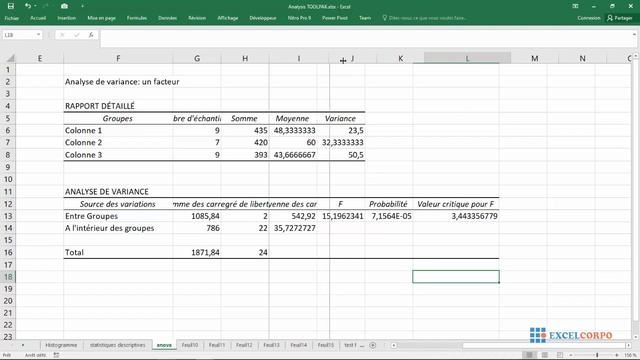The width and height of the screenshot is (640, 360).
Task: Open the Feuil10 sheet tab
Action: [190, 345]
